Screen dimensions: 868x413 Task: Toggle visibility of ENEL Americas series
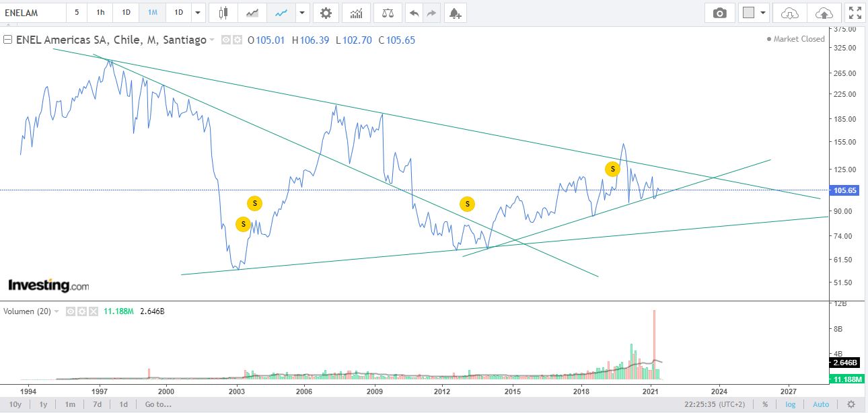point(225,40)
